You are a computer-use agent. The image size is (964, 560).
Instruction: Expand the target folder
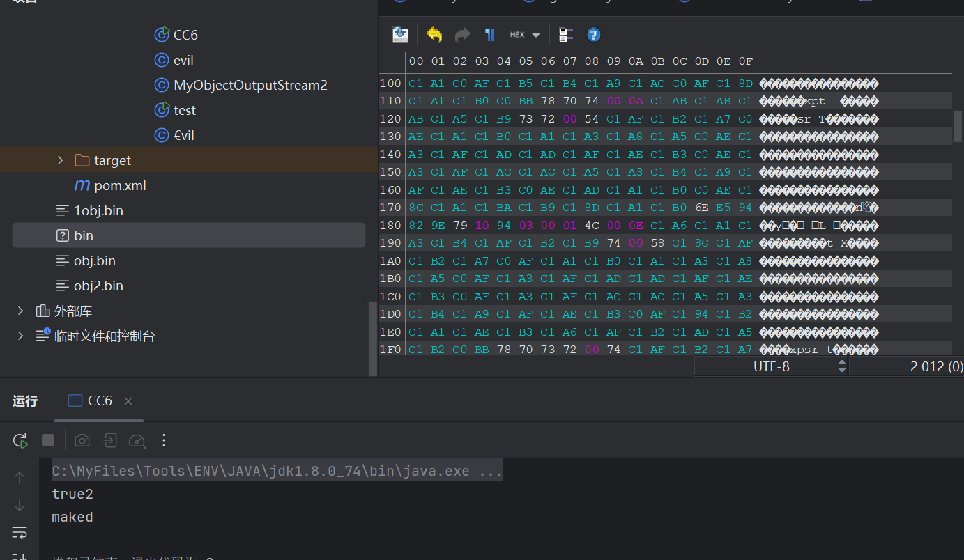click(x=62, y=160)
